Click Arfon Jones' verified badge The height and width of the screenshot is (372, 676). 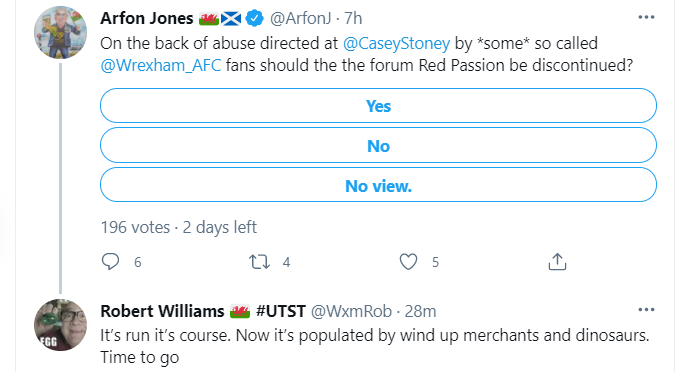pos(254,18)
